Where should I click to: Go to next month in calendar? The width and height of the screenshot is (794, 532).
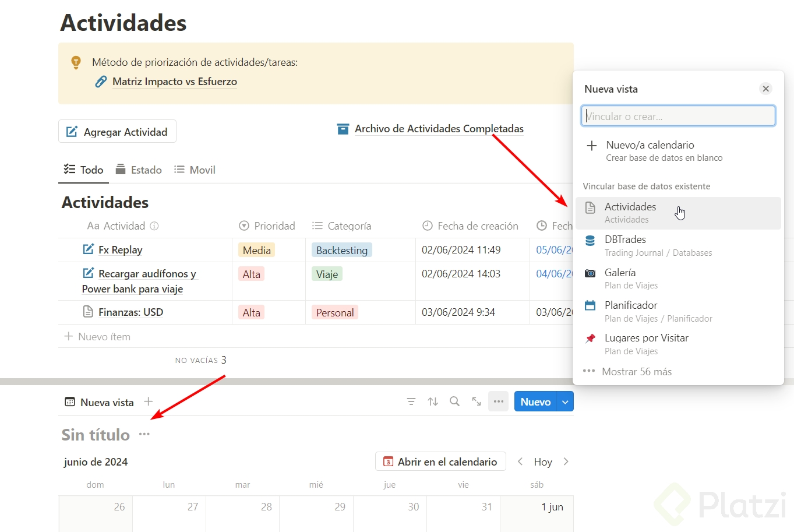tap(566, 461)
